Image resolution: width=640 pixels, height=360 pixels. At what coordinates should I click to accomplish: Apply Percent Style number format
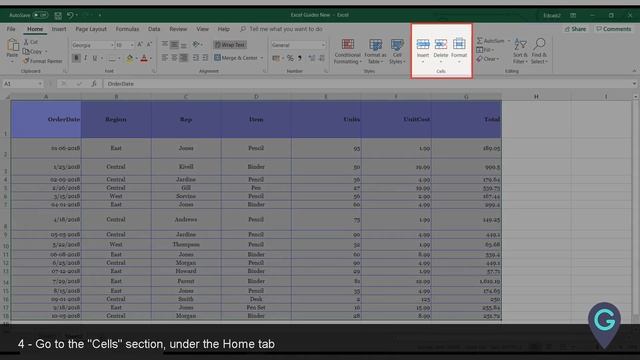(x=290, y=58)
